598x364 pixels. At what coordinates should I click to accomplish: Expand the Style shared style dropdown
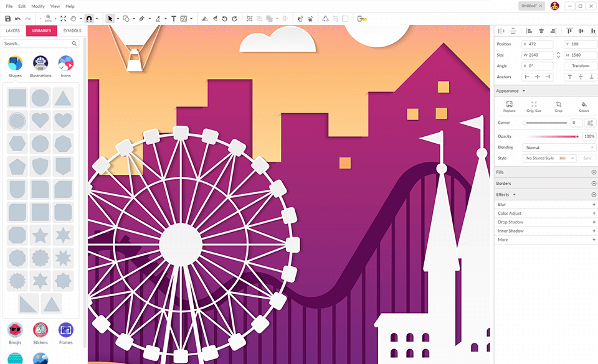click(x=549, y=159)
